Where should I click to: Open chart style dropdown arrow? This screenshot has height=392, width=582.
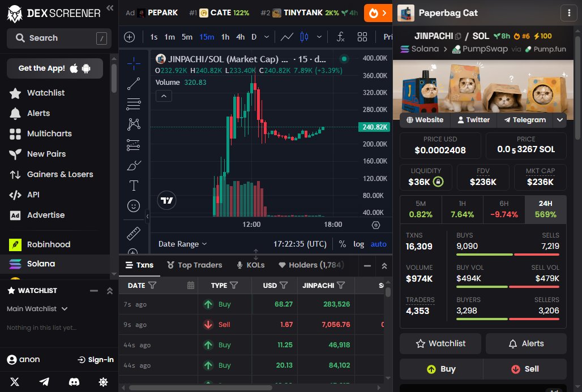point(319,37)
